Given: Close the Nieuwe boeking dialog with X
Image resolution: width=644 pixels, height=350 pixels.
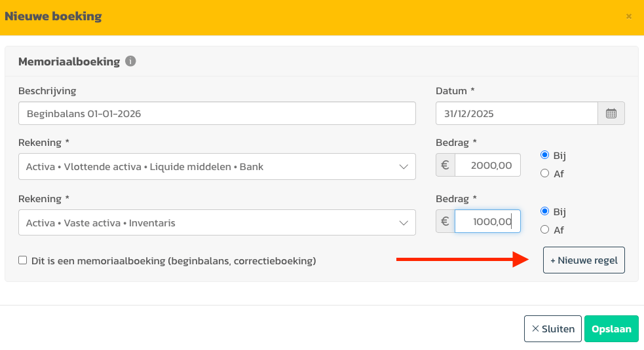Looking at the screenshot, I should pyautogui.click(x=629, y=16).
